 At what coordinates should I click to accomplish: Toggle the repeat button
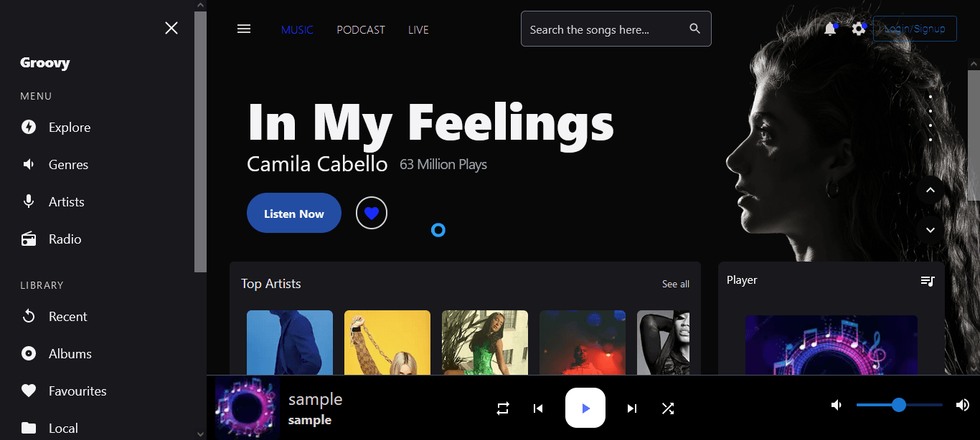pos(503,408)
